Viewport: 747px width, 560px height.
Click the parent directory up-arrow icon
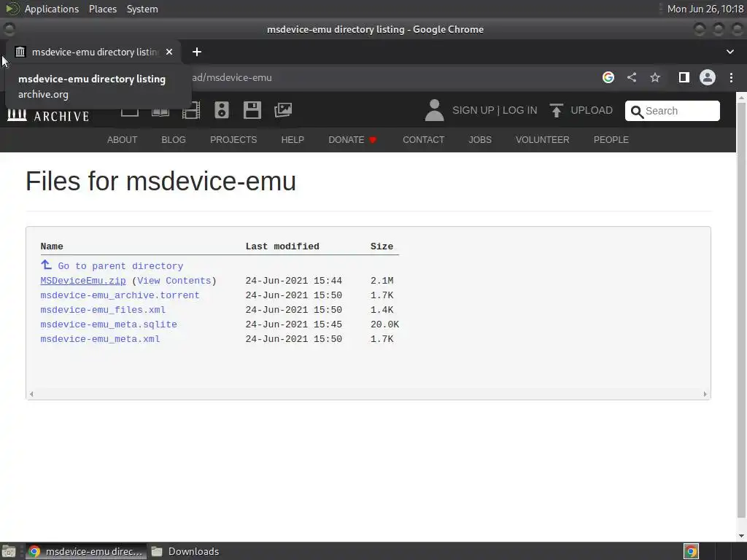46,265
